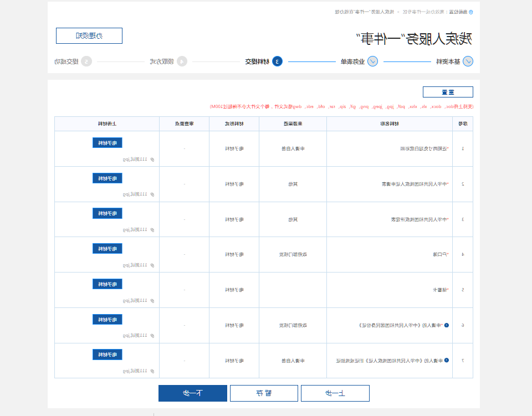532x416 pixels.
Task: Click the 审查要点 column header
Action: [x=184, y=124]
